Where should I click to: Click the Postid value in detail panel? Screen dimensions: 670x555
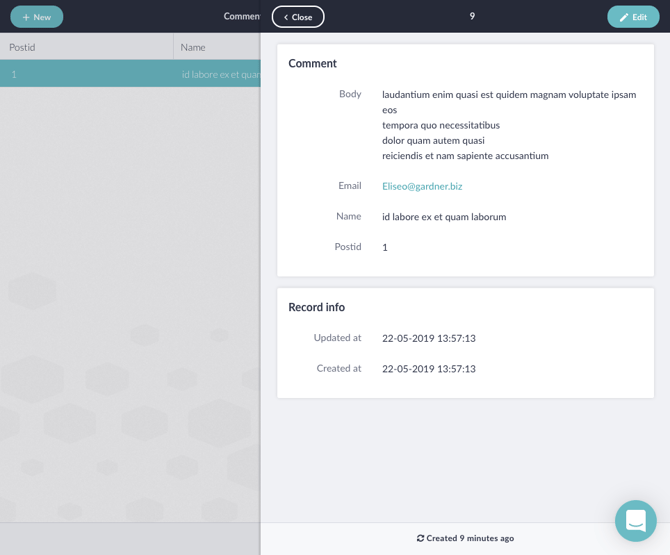click(385, 247)
